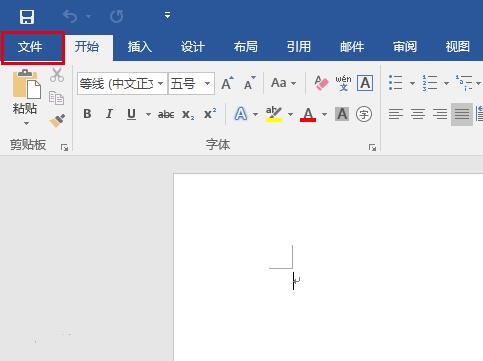Toggle Underline formatting
The height and width of the screenshot is (361, 483).
[131, 114]
